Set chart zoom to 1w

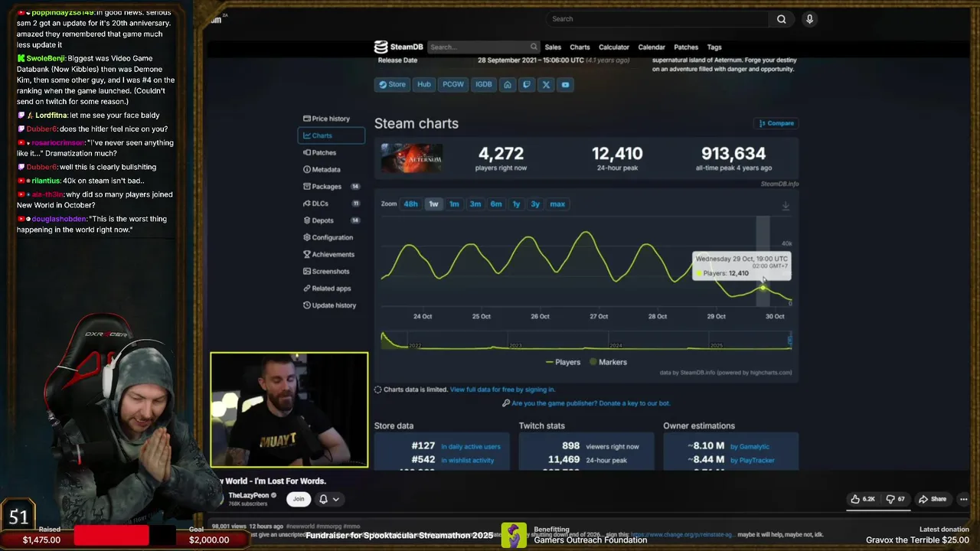pos(433,204)
